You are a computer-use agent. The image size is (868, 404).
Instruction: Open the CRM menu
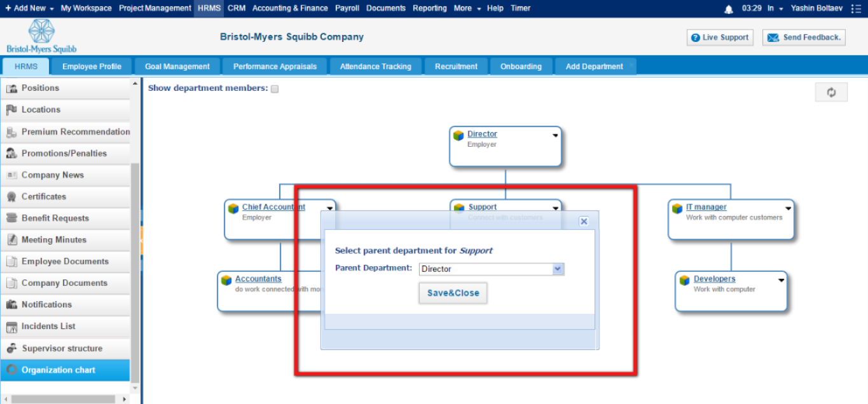click(x=237, y=8)
